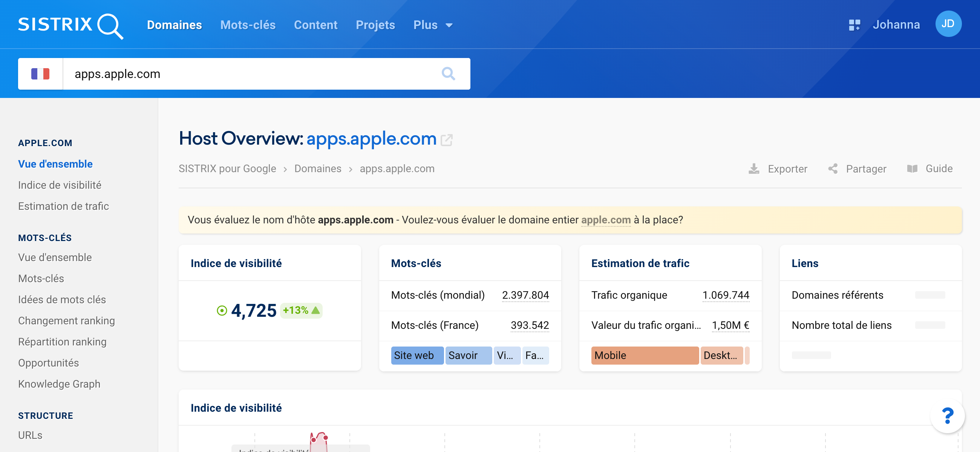Open Estimation de trafic sidebar item
The image size is (980, 452).
pos(64,206)
